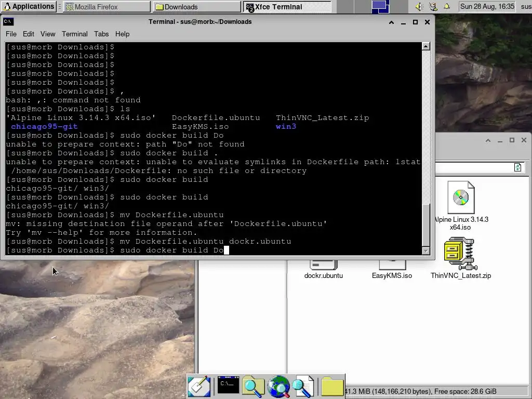Click 'win3' blue directory name in terminal
Image resolution: width=532 pixels, height=399 pixels.
pyautogui.click(x=286, y=127)
